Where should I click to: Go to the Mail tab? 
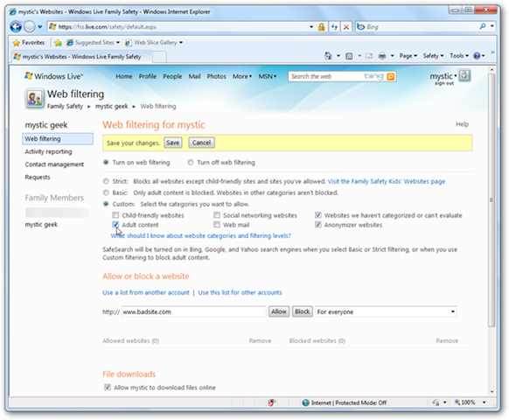pyautogui.click(x=194, y=77)
